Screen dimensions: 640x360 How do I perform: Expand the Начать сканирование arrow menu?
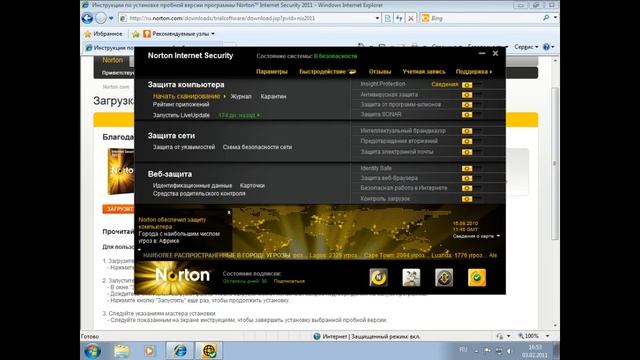[224, 97]
